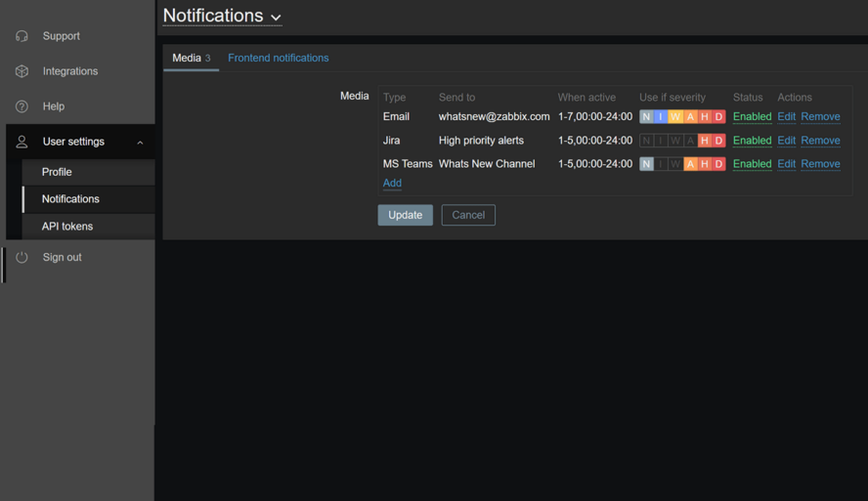The image size is (868, 501).
Task: Remove the MS Teams media entry
Action: tap(820, 164)
